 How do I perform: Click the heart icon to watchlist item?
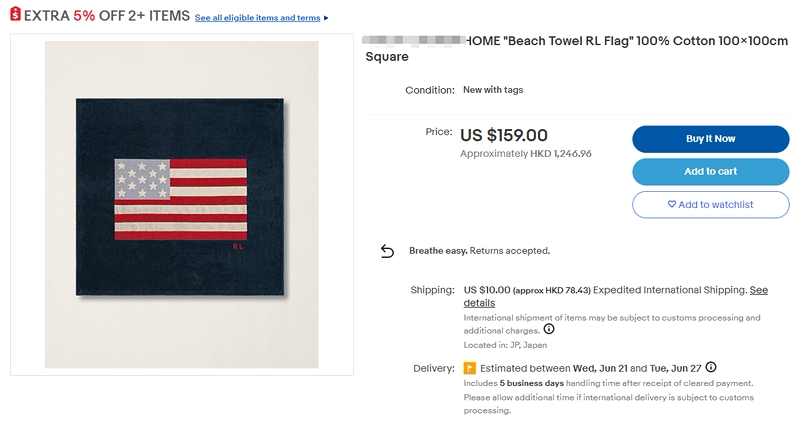pos(672,204)
